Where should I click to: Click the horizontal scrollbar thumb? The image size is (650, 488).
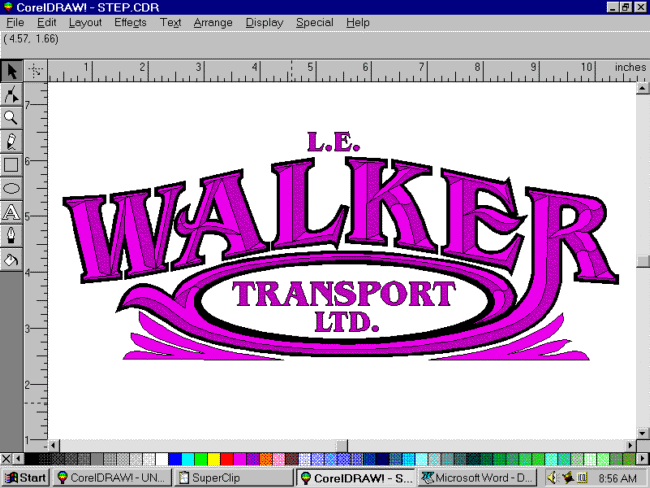(x=342, y=446)
